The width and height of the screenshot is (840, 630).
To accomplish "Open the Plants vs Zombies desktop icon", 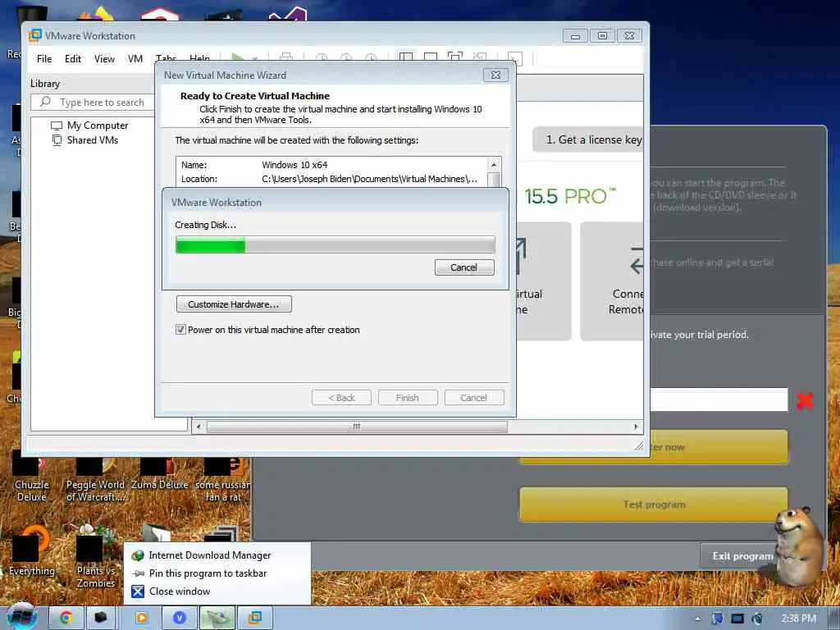I will (95, 557).
